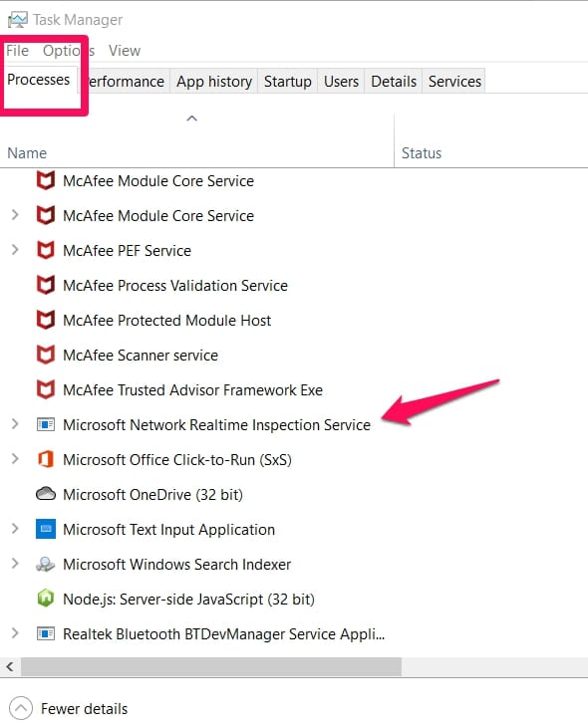Select Microsoft Text Input Application row

(x=294, y=529)
